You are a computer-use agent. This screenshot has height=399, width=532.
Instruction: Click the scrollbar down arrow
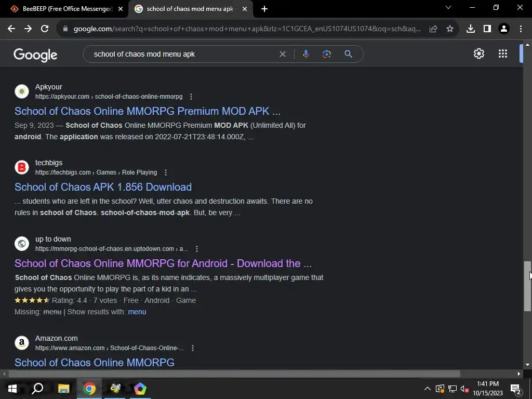tap(527, 365)
